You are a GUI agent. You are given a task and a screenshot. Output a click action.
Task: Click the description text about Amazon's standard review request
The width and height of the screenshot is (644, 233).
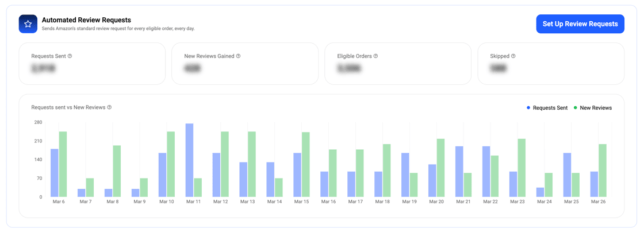point(118,29)
